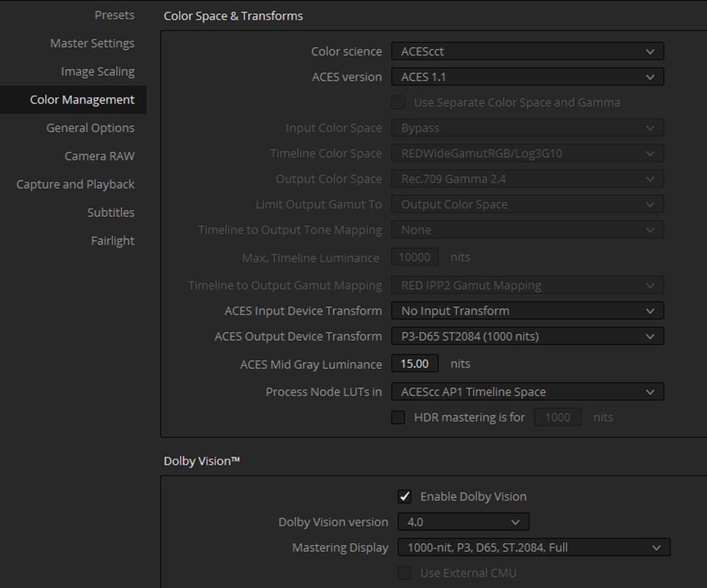The height and width of the screenshot is (588, 707).
Task: Expand the Process Node LUTs in dropdown
Action: pos(528,392)
